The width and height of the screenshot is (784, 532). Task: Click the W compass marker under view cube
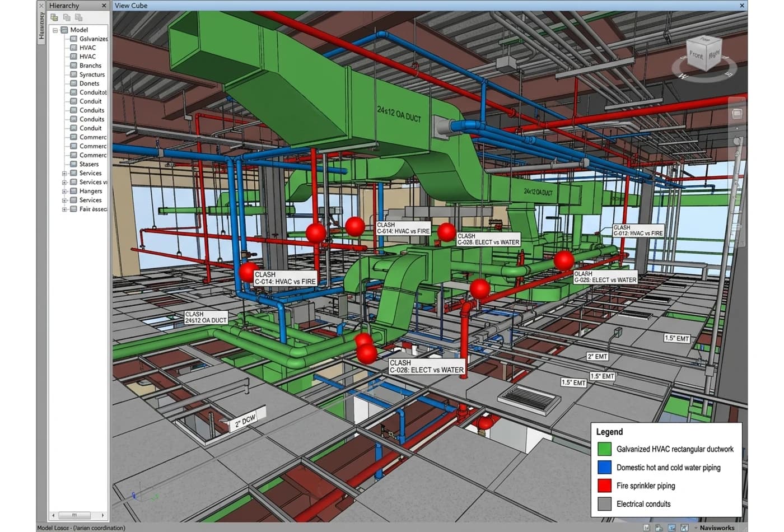coord(682,76)
